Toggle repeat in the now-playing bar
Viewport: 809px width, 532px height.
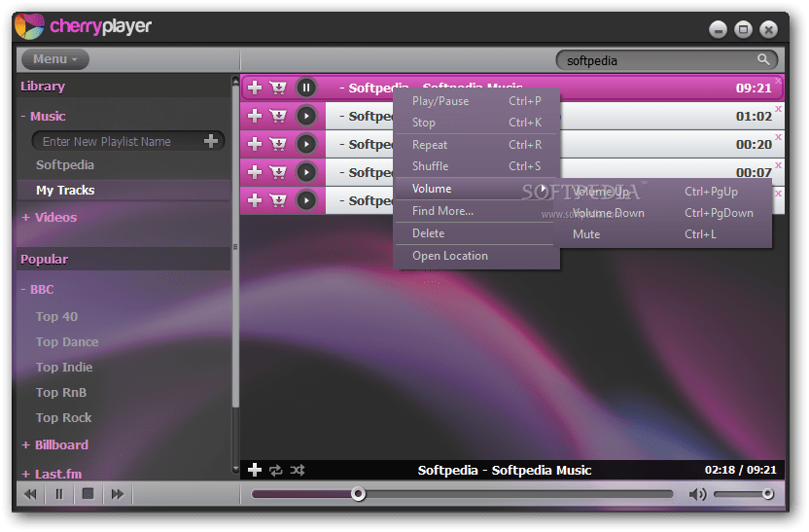276,470
